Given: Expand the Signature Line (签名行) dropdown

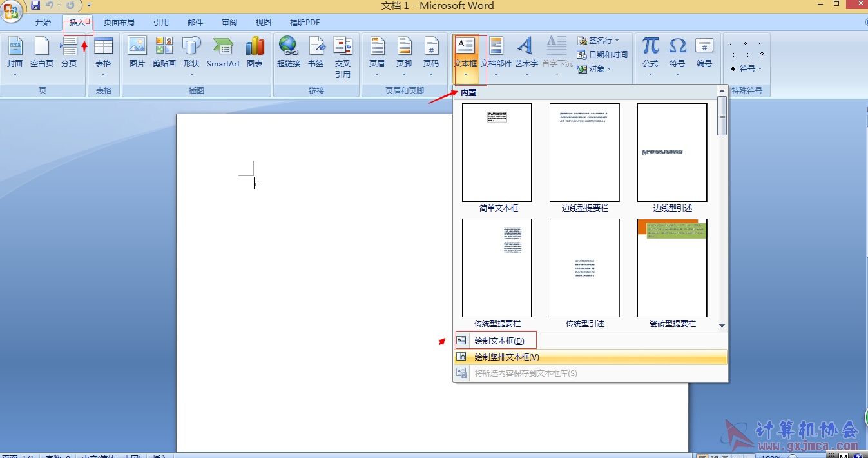Looking at the screenshot, I should [617, 41].
